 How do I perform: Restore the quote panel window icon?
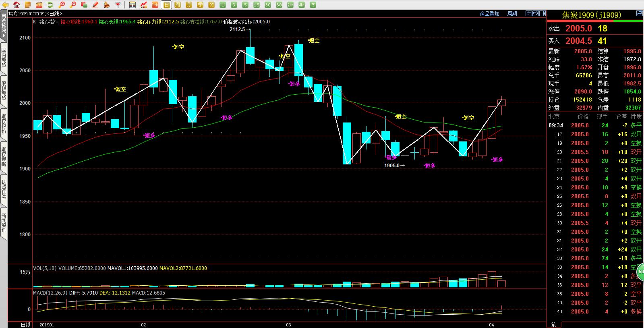tap(639, 13)
